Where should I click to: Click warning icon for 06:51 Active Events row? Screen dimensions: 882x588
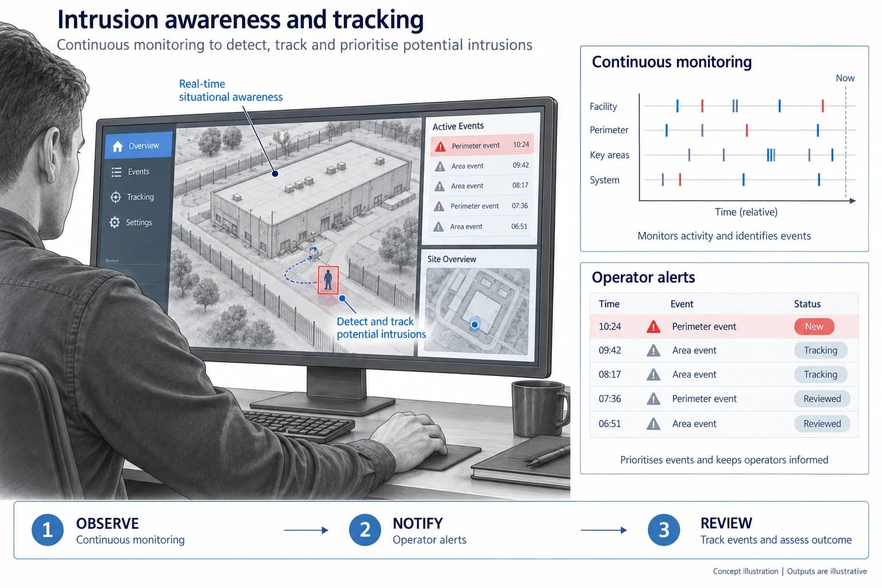coord(438,227)
